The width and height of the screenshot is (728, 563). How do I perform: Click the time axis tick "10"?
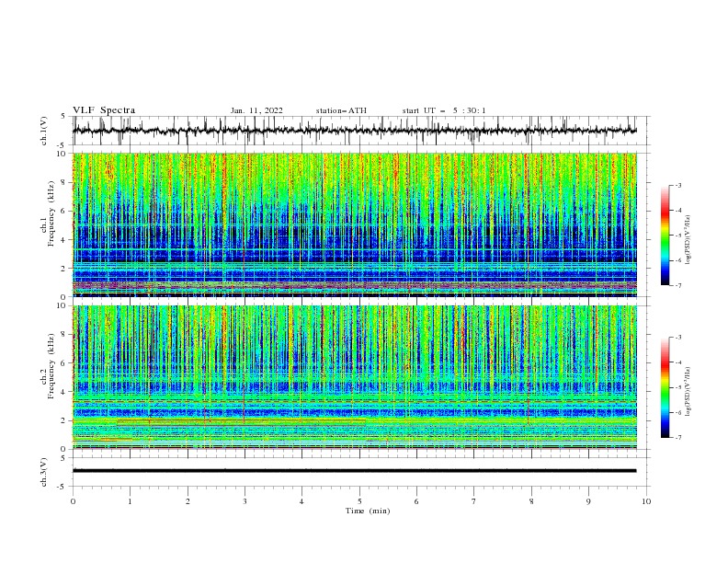[x=646, y=501]
